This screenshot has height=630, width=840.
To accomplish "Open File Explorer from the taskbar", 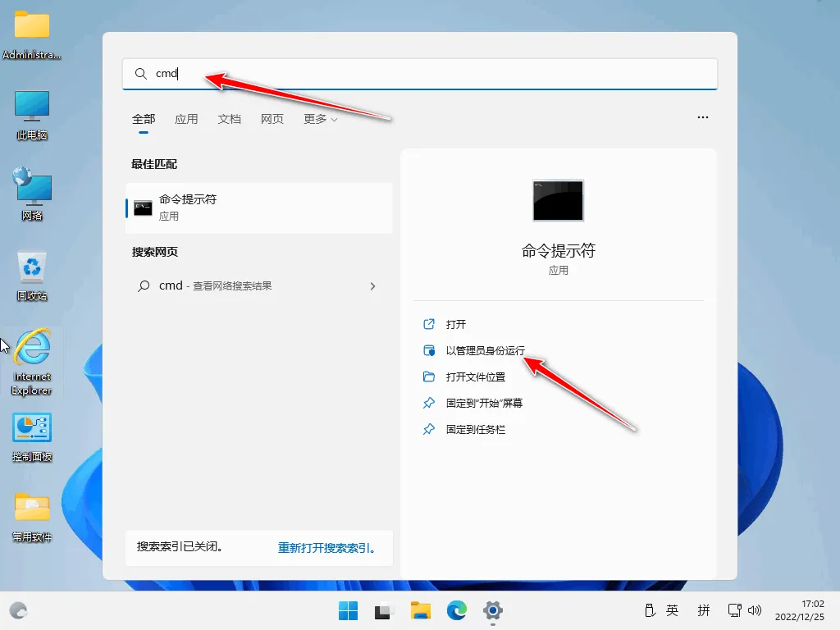I will pos(421,610).
